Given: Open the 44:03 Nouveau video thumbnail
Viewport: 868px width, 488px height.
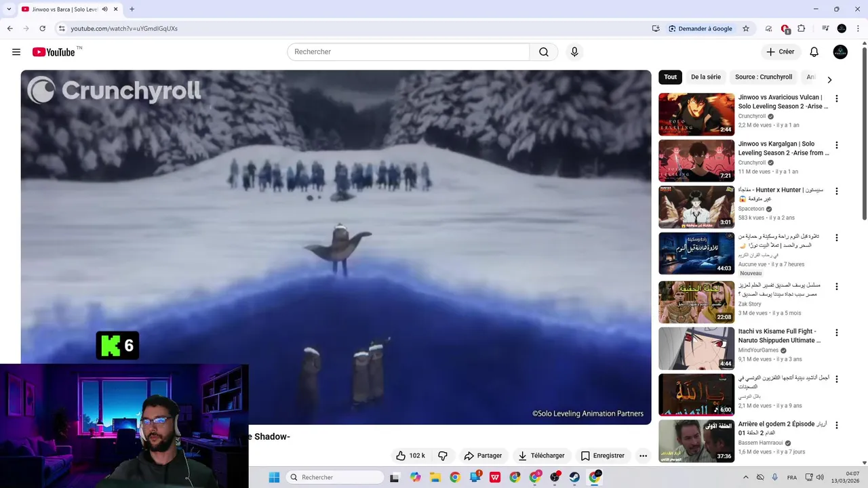Looking at the screenshot, I should [696, 253].
